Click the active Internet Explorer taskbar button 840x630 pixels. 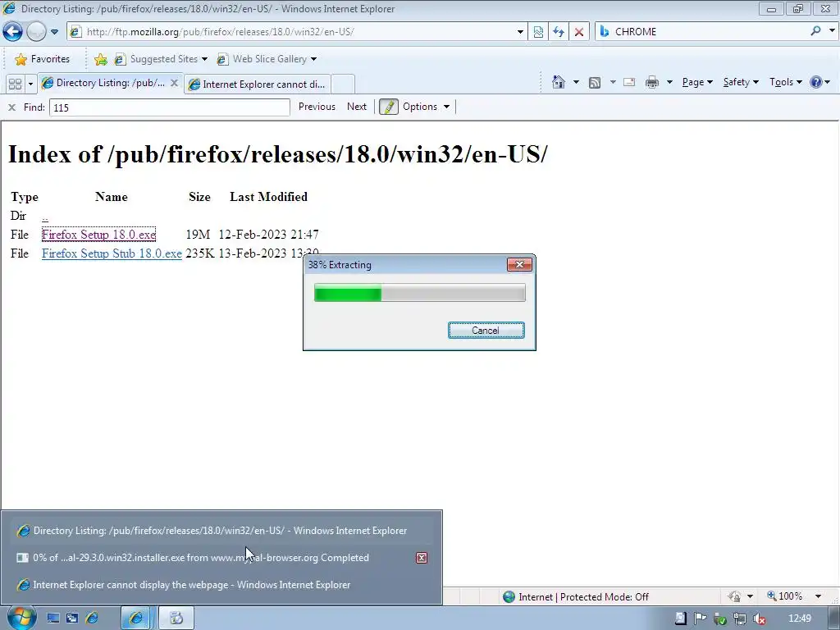[136, 619]
